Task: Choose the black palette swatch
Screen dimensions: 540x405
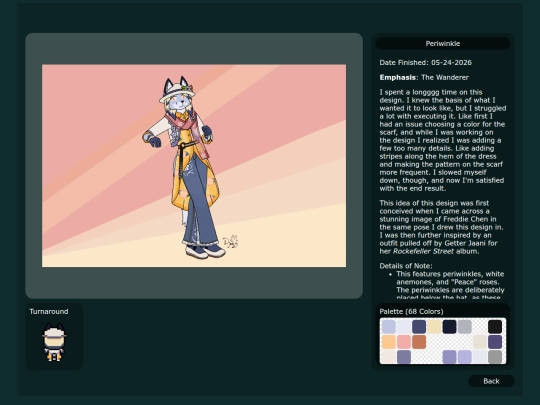Action: [495, 327]
